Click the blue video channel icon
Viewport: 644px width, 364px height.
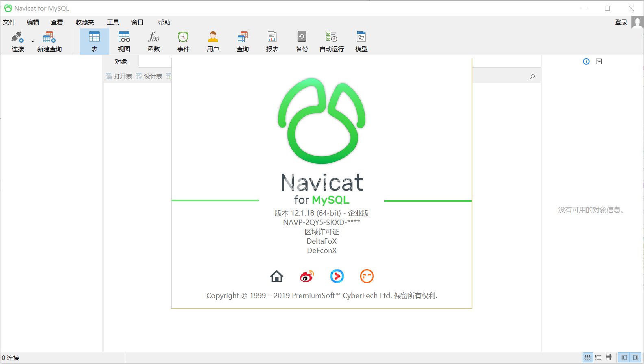pos(337,276)
